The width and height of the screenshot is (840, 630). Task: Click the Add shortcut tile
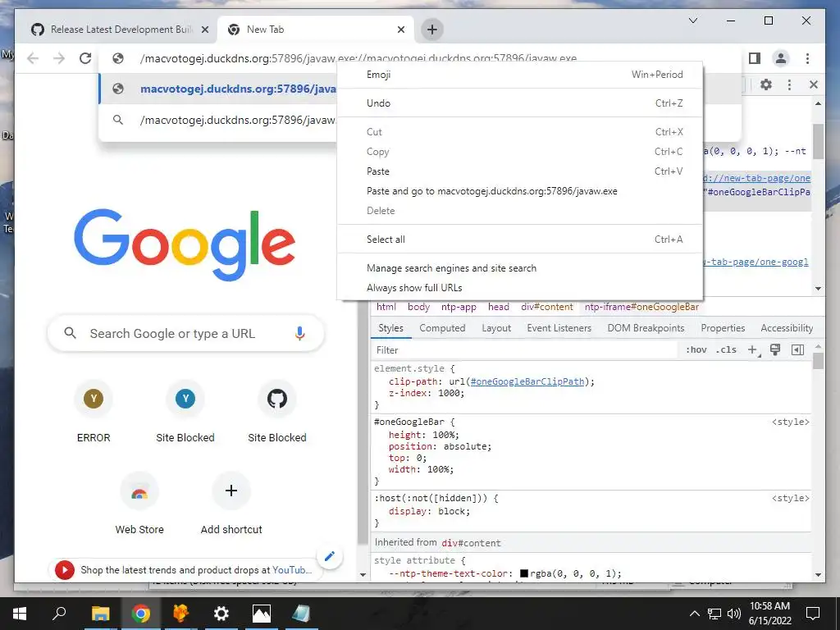231,504
